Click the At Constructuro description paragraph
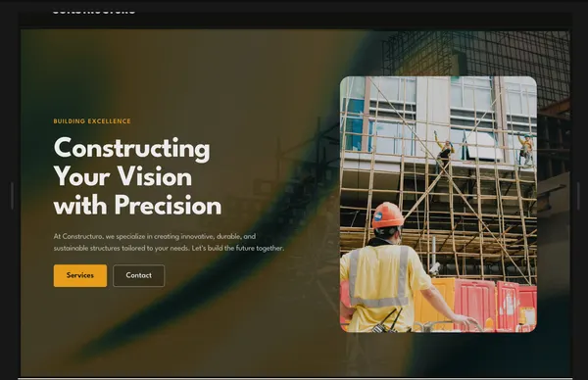This screenshot has width=588, height=380. [169, 242]
